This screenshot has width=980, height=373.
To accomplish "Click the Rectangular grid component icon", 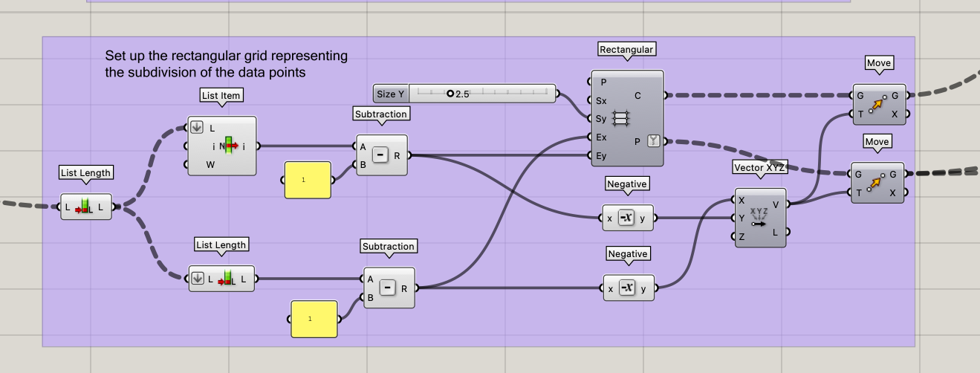I will click(622, 117).
